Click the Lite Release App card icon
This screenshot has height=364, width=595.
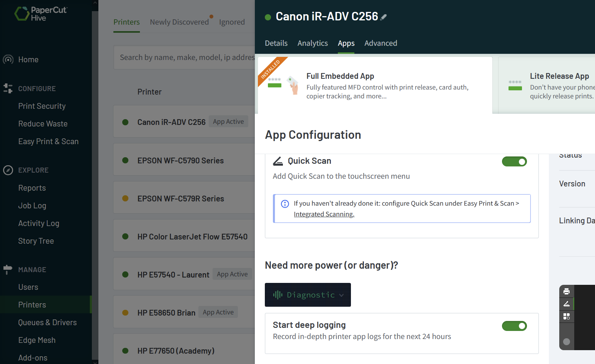point(515,85)
